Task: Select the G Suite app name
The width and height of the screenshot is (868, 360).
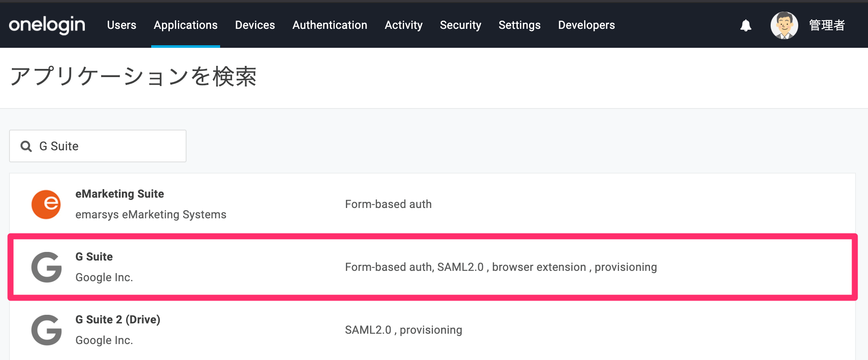Action: click(x=94, y=257)
